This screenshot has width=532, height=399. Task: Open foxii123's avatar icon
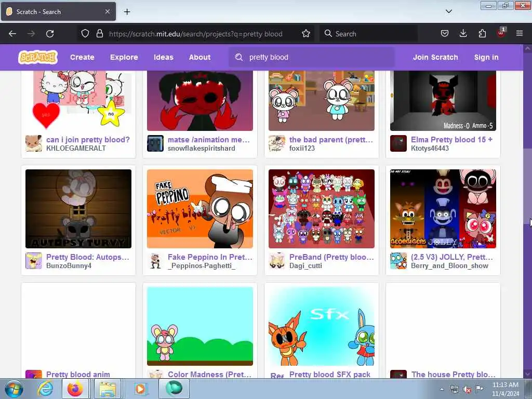(277, 143)
